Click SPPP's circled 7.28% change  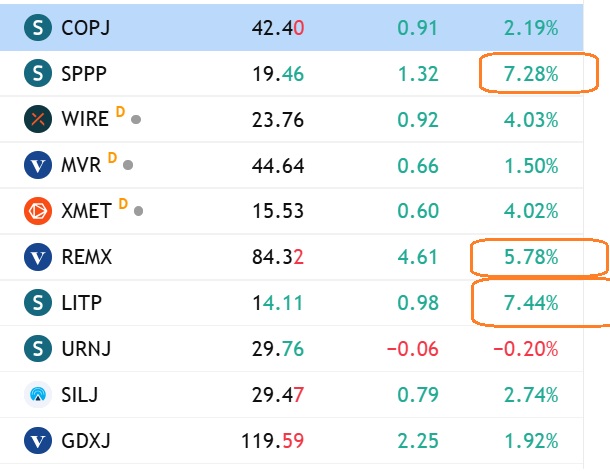point(531,74)
